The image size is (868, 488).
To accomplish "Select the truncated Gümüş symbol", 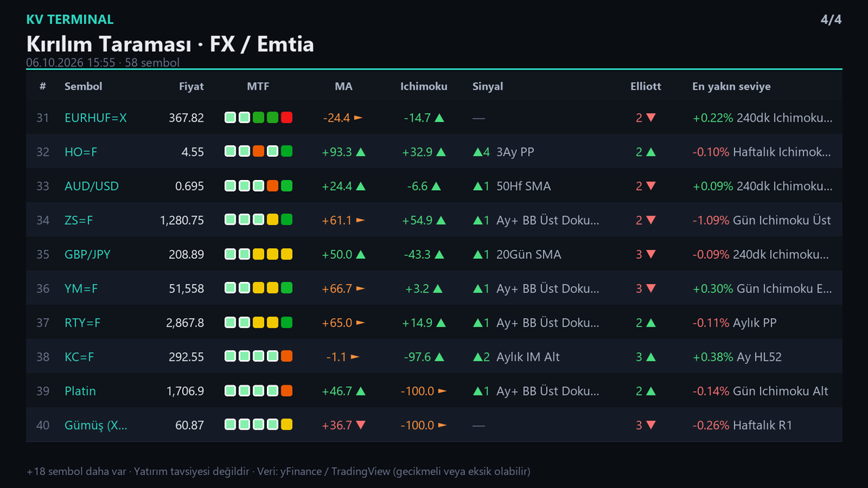I will pos(96,425).
